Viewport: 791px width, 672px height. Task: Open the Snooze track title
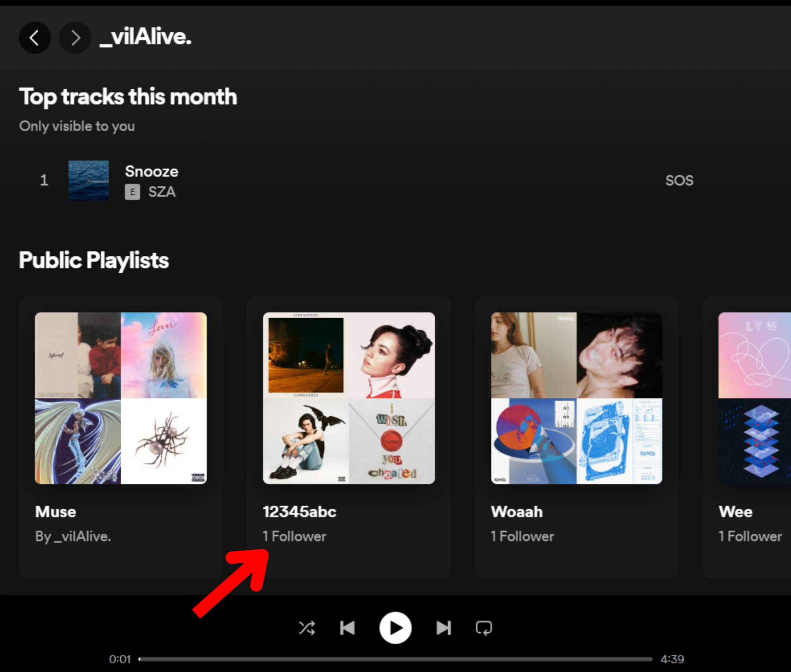coord(152,171)
